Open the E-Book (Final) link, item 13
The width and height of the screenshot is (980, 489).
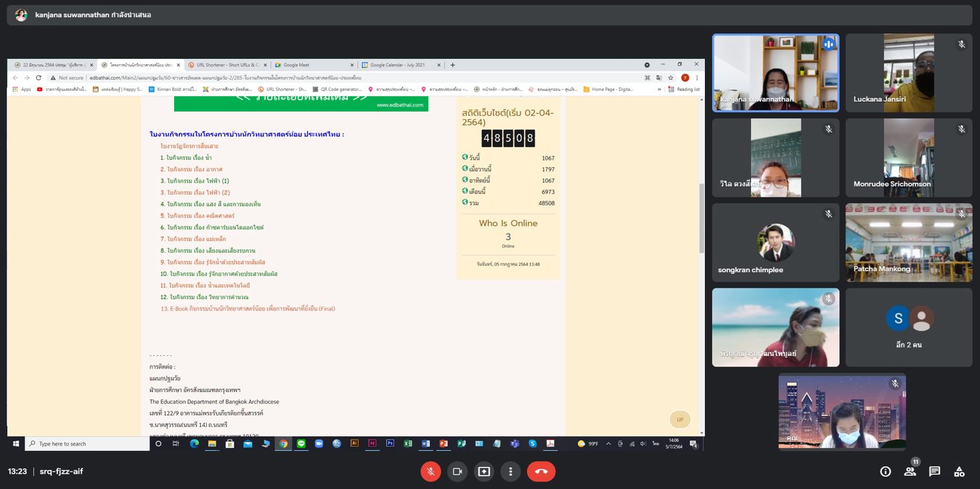pyautogui.click(x=248, y=308)
